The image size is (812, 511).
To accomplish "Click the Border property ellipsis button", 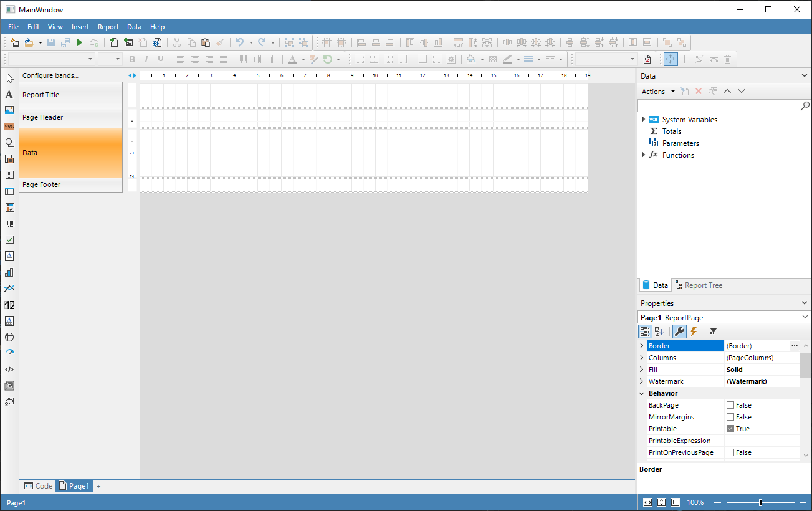I will 794,346.
